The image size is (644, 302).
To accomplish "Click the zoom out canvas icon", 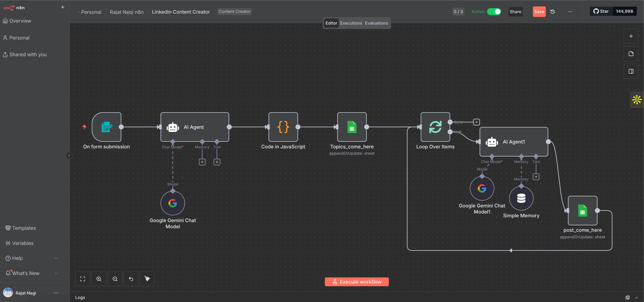I will (115, 279).
